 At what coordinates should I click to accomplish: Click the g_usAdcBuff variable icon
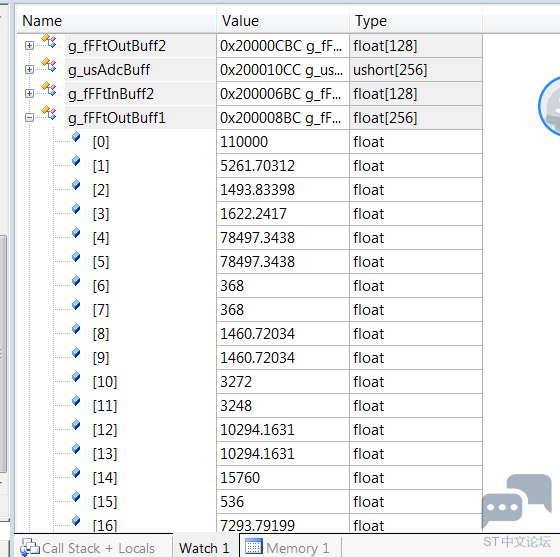click(49, 65)
